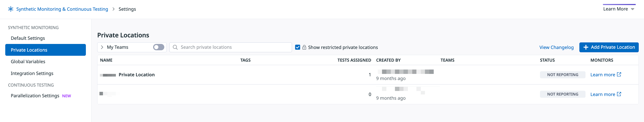Click the breadcrumb separator chevron

pyautogui.click(x=113, y=9)
